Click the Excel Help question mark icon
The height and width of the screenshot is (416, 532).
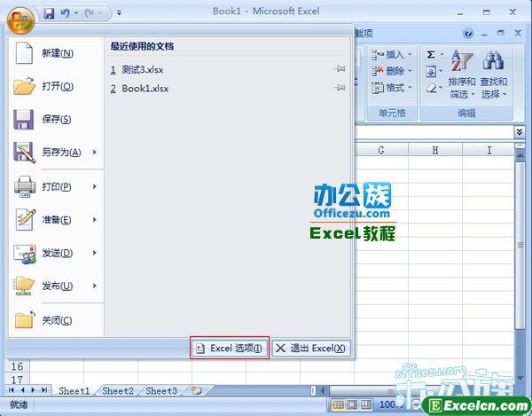tap(468, 33)
